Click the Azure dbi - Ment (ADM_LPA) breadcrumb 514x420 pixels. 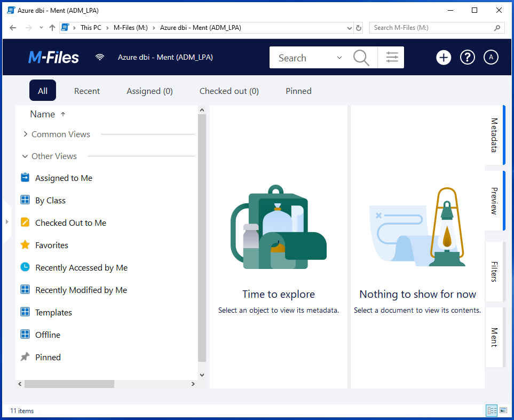(x=201, y=28)
